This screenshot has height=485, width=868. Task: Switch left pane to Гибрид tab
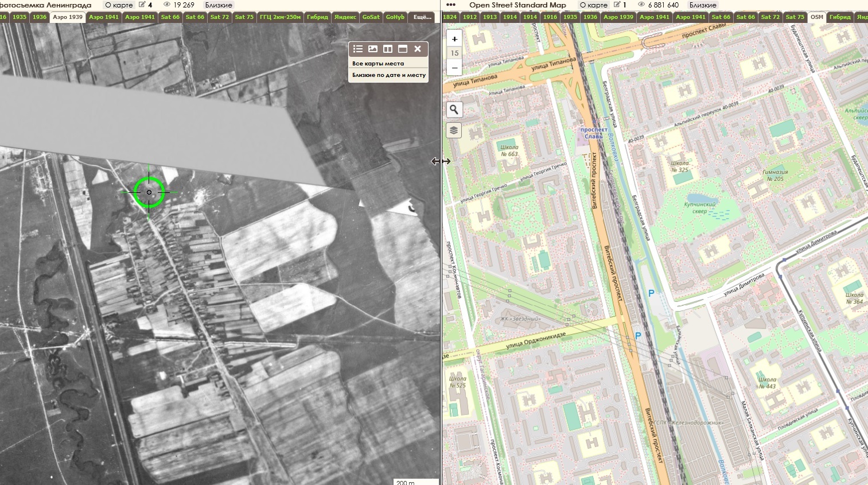tap(317, 17)
